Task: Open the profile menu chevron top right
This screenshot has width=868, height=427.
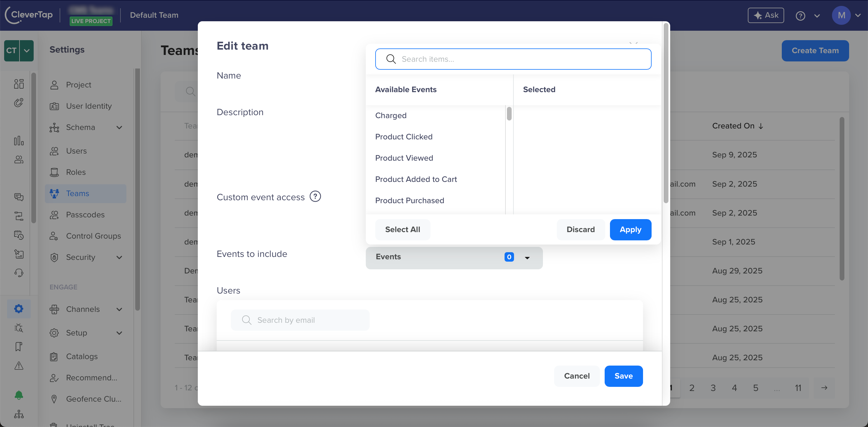Action: click(858, 15)
